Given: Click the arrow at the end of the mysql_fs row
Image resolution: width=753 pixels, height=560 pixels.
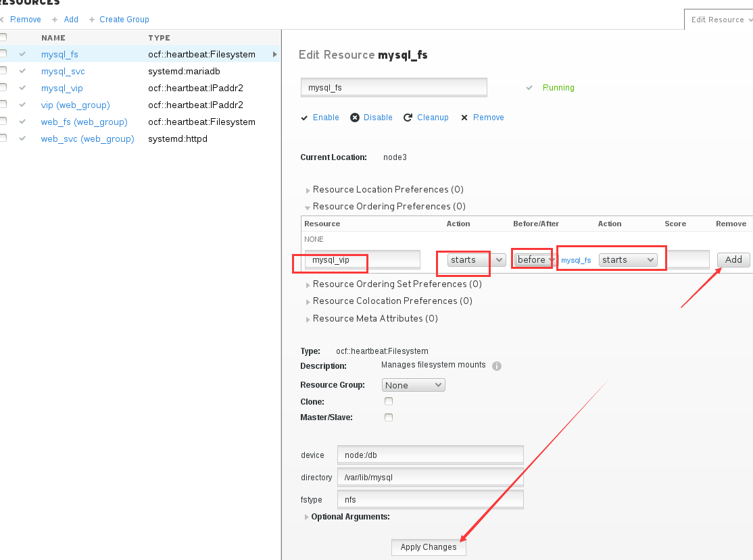Looking at the screenshot, I should tap(274, 54).
